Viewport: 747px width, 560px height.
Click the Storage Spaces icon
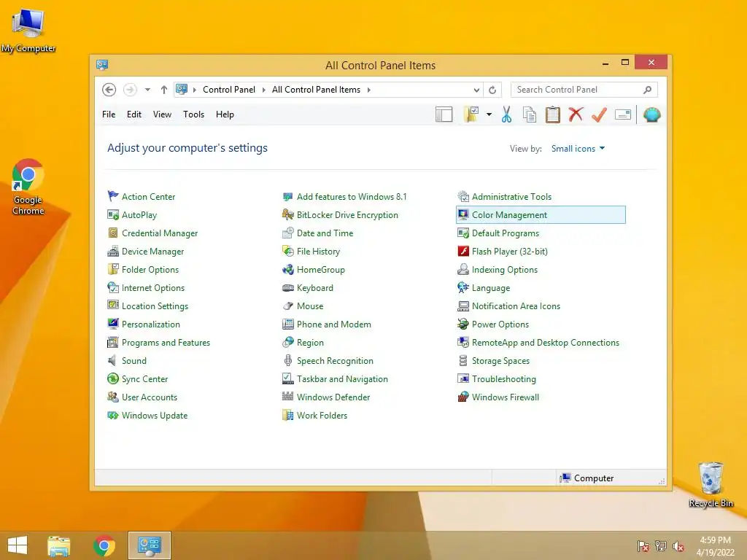coord(463,360)
